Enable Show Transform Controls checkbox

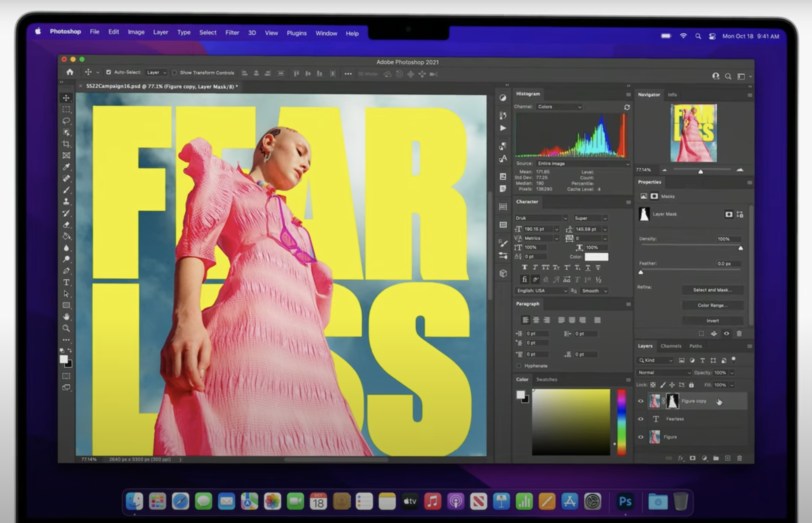click(174, 73)
